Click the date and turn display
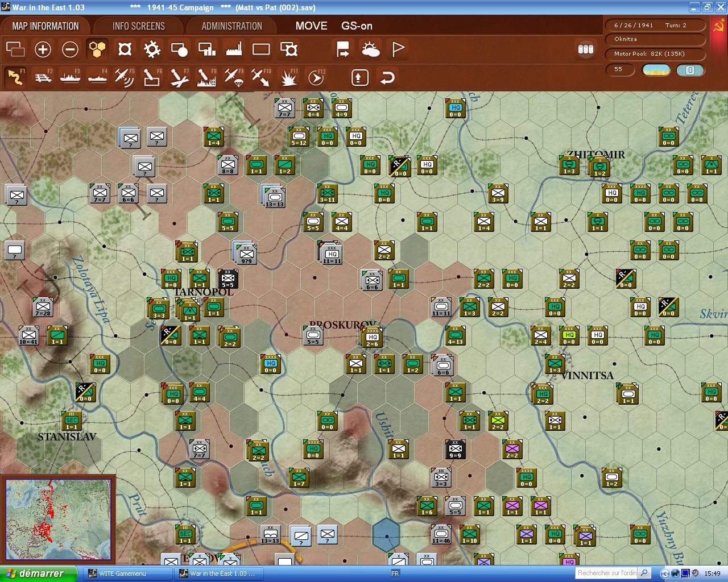728x582 pixels. tap(656, 25)
